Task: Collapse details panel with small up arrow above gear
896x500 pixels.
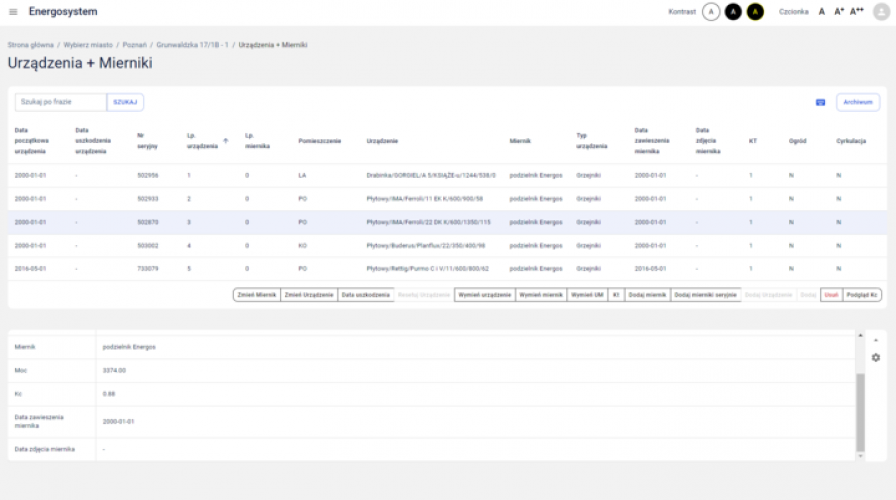Action: [875, 341]
